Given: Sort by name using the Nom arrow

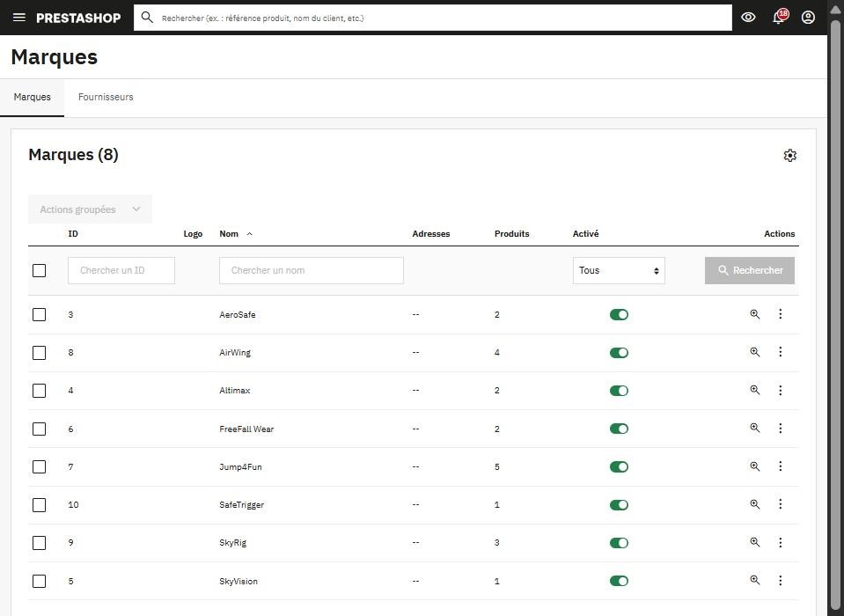Looking at the screenshot, I should coord(250,234).
